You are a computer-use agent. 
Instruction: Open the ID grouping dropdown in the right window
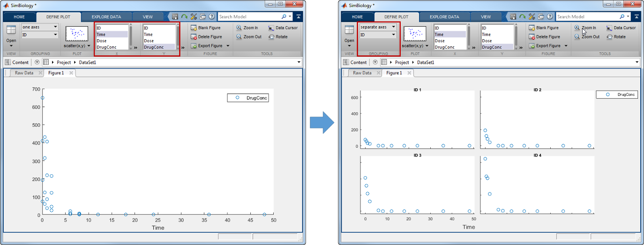(378, 35)
